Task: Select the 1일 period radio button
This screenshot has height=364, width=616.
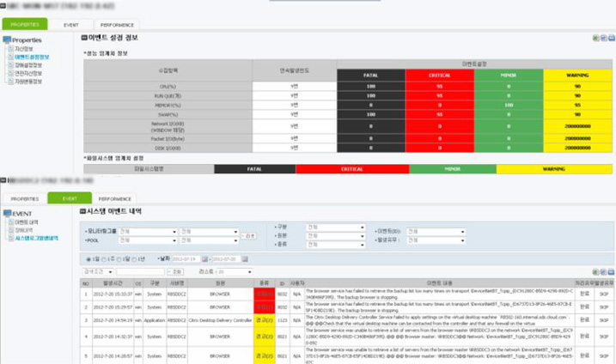Action: (x=88, y=259)
